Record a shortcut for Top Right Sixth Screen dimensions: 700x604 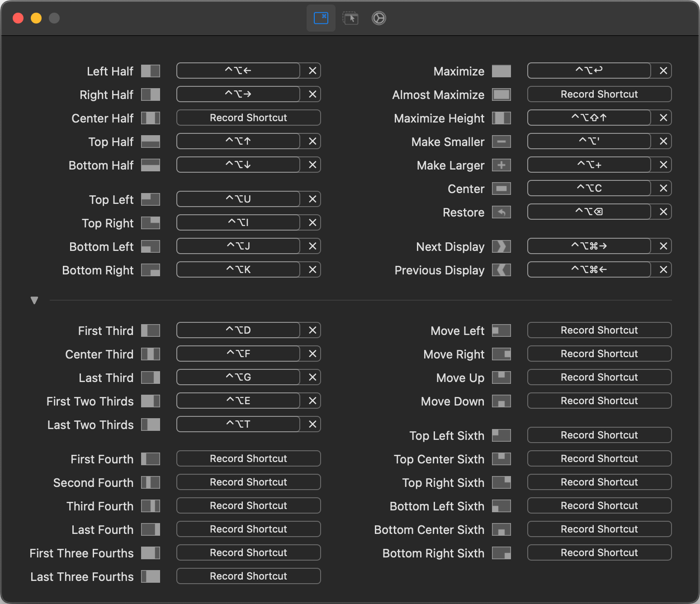coord(600,482)
